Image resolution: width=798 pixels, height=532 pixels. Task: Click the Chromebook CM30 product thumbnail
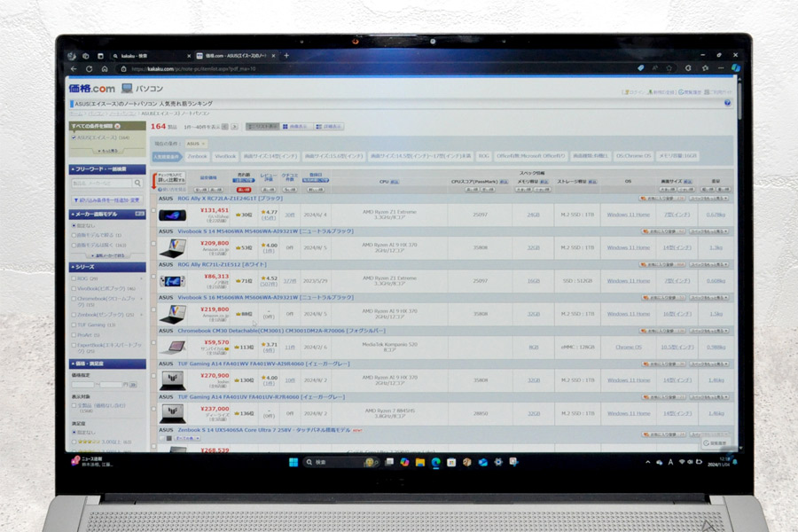tap(173, 348)
